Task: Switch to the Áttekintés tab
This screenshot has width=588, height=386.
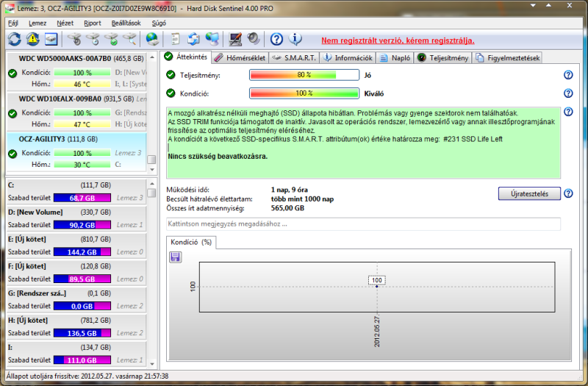Action: [187, 57]
